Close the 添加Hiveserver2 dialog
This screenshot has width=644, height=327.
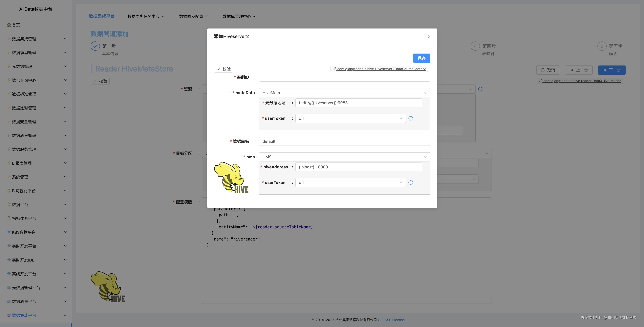click(x=429, y=37)
